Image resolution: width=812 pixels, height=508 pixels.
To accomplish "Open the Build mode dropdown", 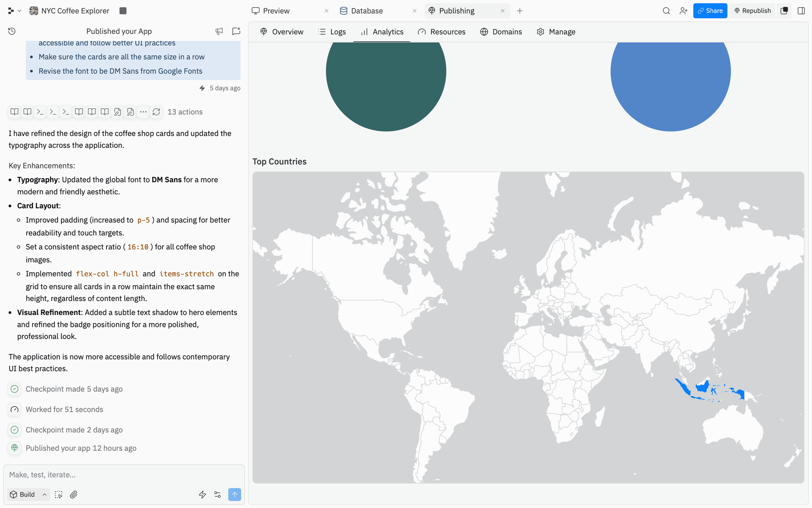I will (x=28, y=494).
